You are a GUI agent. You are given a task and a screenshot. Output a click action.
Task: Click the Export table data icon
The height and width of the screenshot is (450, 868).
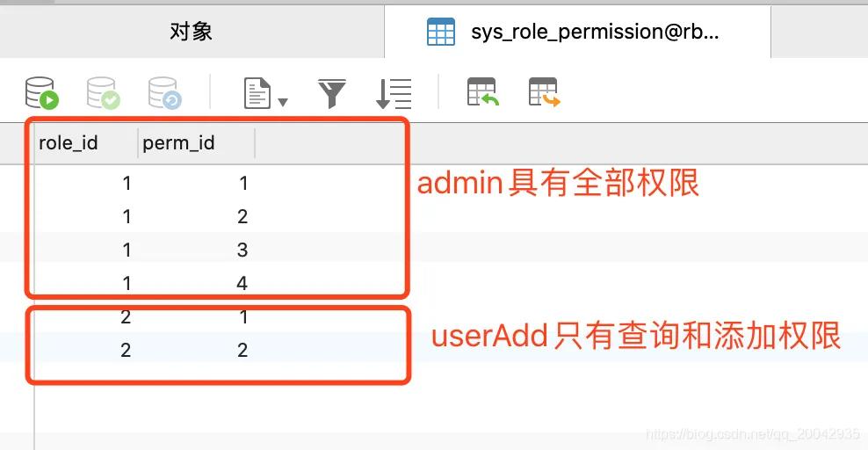pyautogui.click(x=544, y=92)
